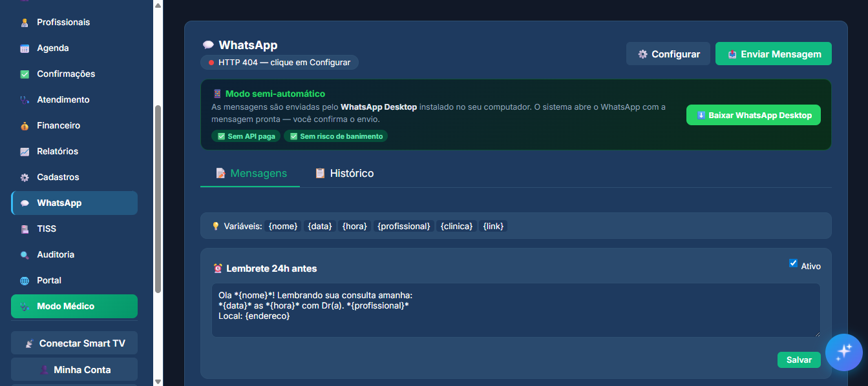Click the Cadastros gear icon
The height and width of the screenshot is (386, 868).
pos(25,178)
